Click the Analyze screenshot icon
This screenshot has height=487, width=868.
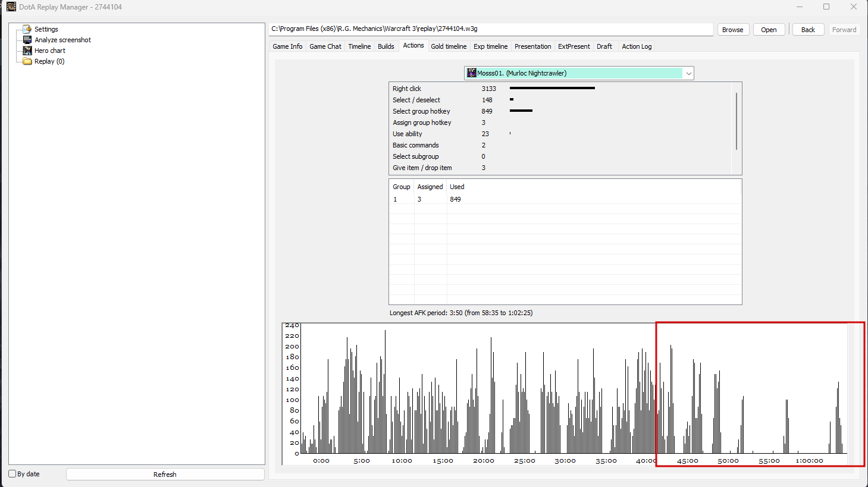coord(27,40)
